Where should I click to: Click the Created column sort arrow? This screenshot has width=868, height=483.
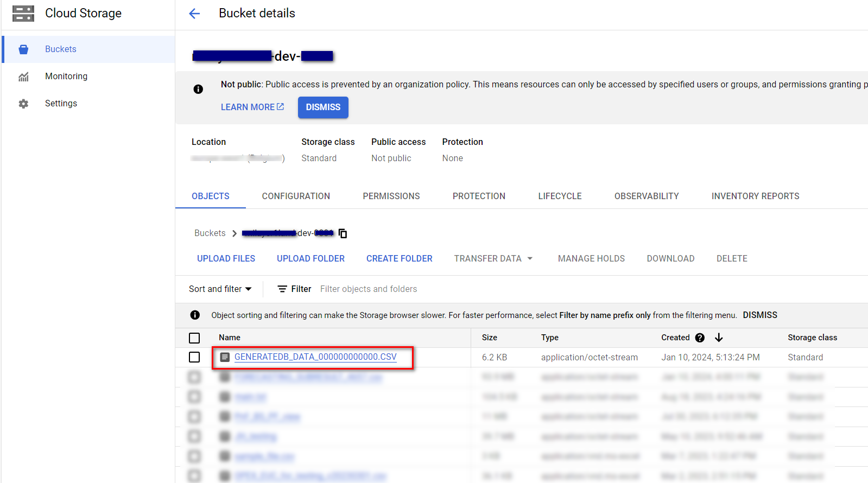pyautogui.click(x=719, y=338)
